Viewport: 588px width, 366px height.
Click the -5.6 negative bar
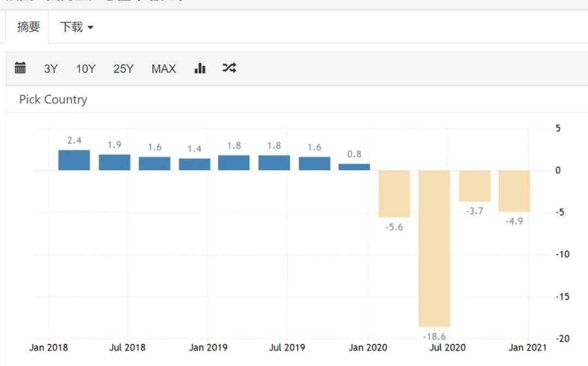click(394, 194)
